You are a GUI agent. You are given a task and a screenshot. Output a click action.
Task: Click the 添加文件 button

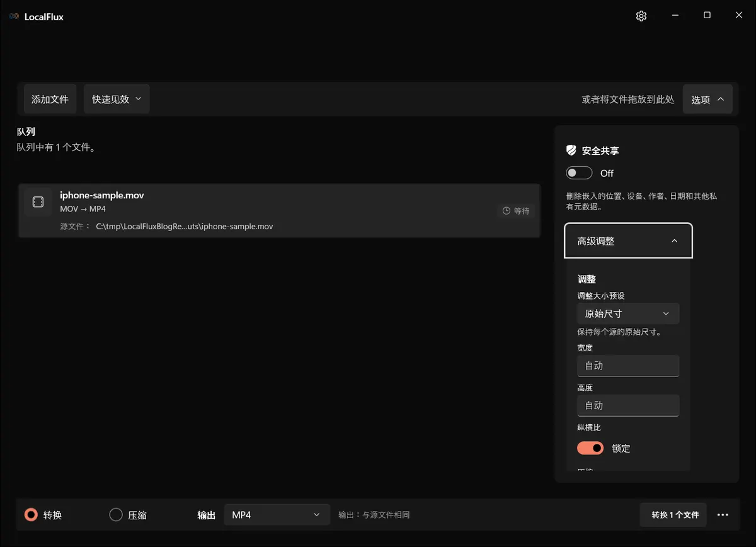(x=50, y=99)
